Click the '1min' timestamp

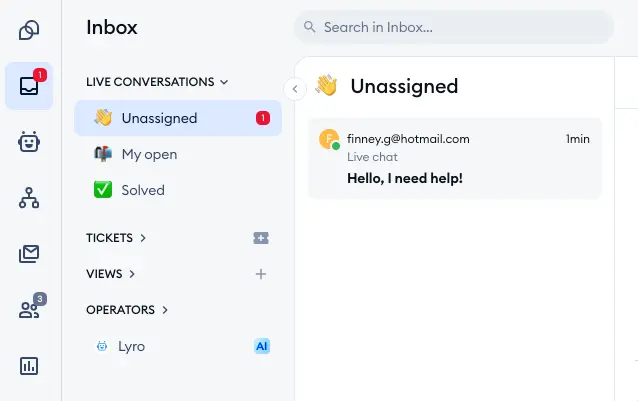578,139
